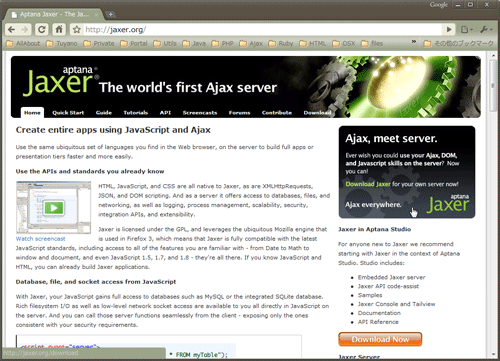This screenshot has height=361, width=500.
Task: Click the 'API Reference' list item
Action: tap(378, 322)
